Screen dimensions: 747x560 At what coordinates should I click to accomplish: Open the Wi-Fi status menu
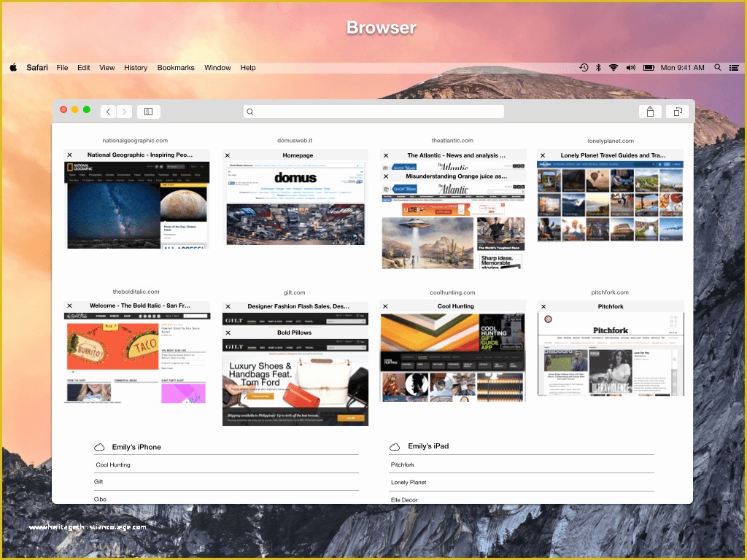point(614,68)
